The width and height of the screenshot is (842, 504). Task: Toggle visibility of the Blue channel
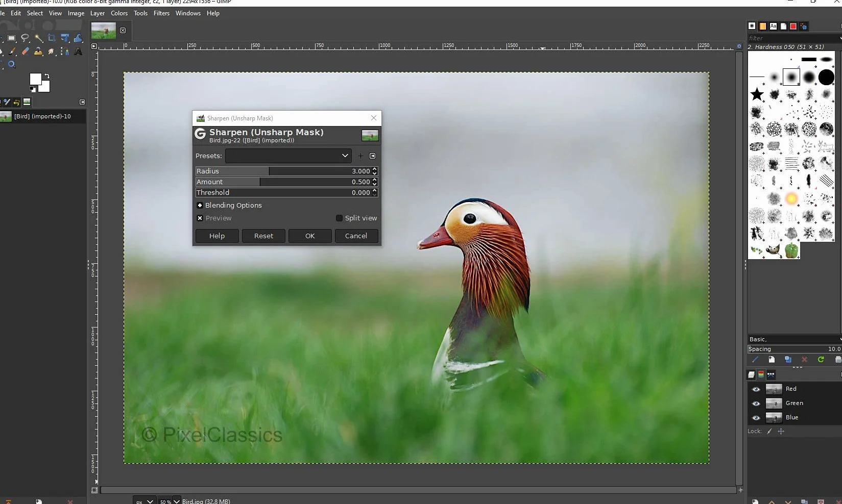[756, 418]
